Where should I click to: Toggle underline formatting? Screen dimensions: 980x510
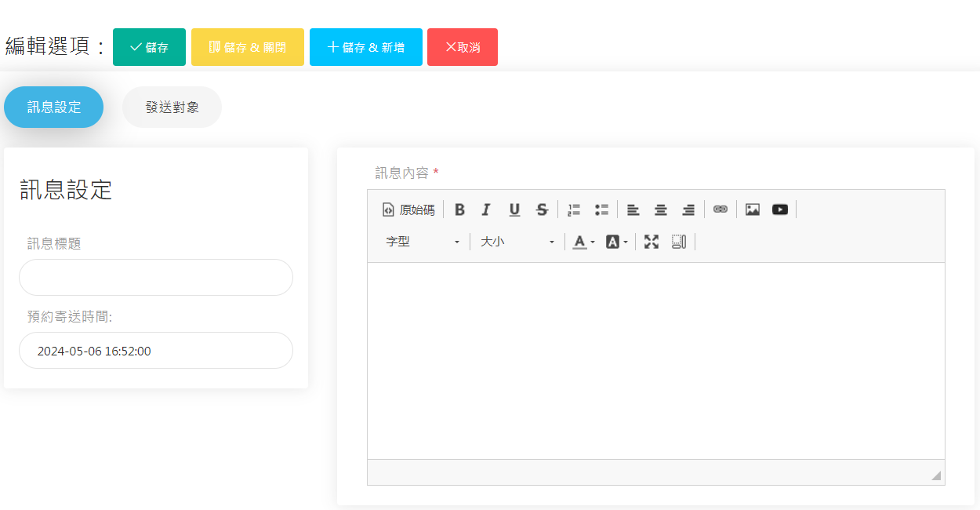click(x=514, y=209)
